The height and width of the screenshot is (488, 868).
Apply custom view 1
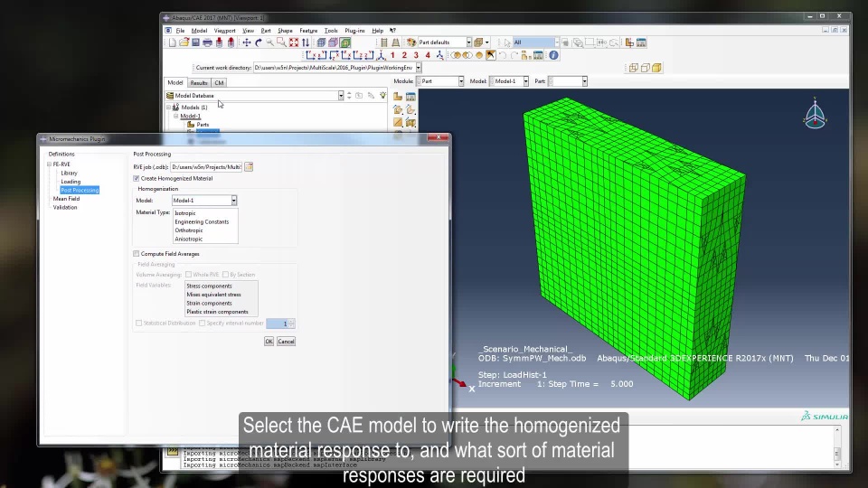(392, 55)
